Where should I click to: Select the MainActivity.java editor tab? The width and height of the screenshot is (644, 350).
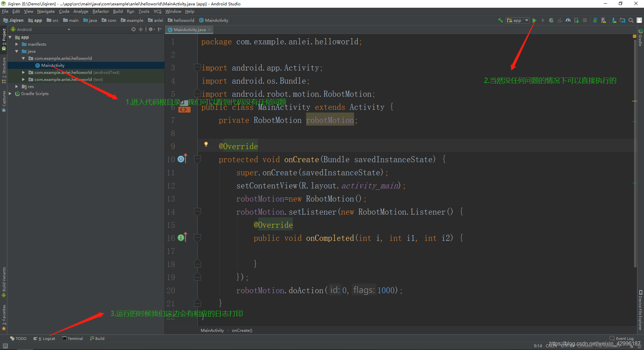coord(189,30)
